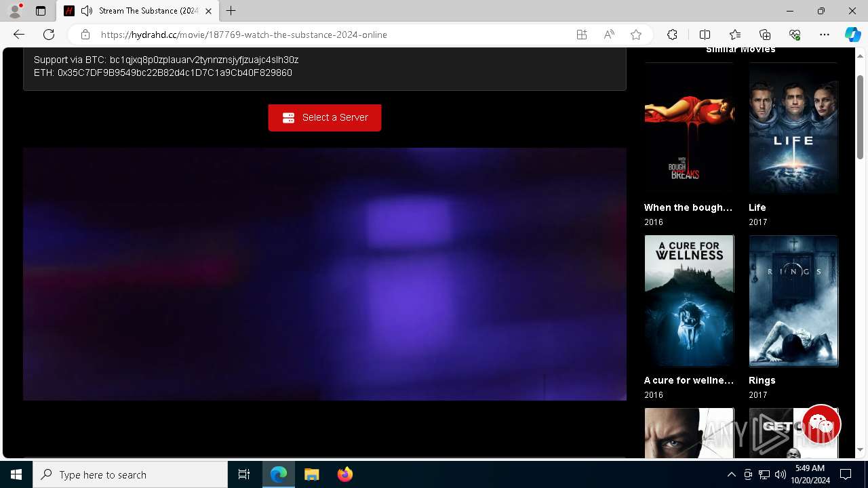Add this page to favorites star

tap(636, 35)
